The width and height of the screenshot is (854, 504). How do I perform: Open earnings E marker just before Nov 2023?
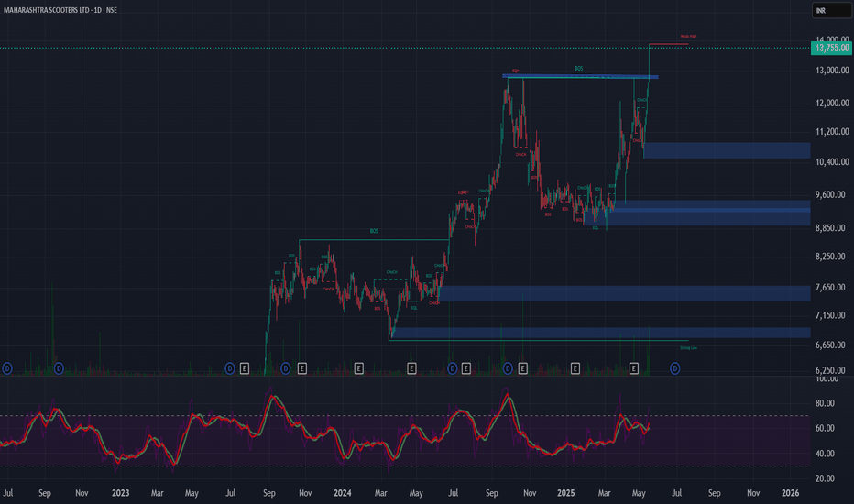coord(302,369)
